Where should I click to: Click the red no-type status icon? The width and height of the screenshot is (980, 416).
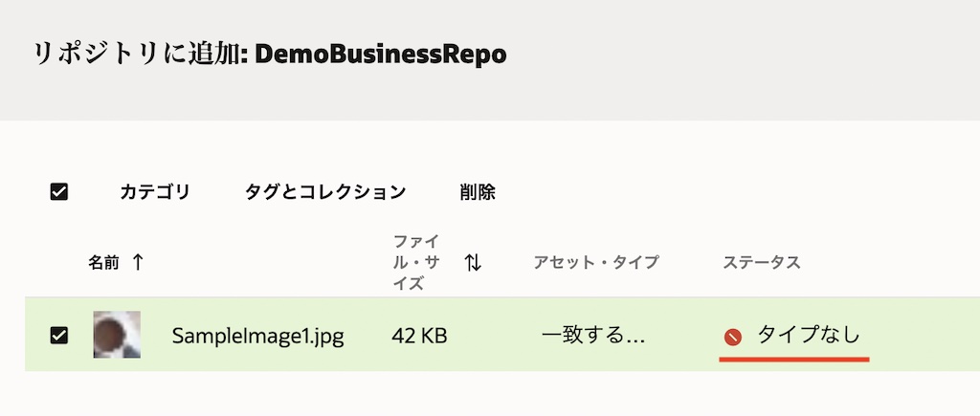click(x=733, y=337)
